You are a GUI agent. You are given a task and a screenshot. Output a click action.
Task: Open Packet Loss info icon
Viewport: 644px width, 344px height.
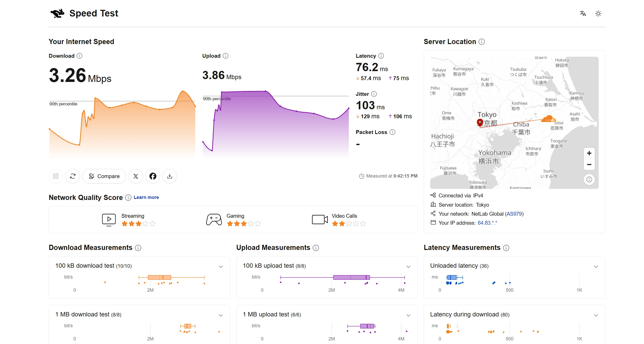(392, 132)
